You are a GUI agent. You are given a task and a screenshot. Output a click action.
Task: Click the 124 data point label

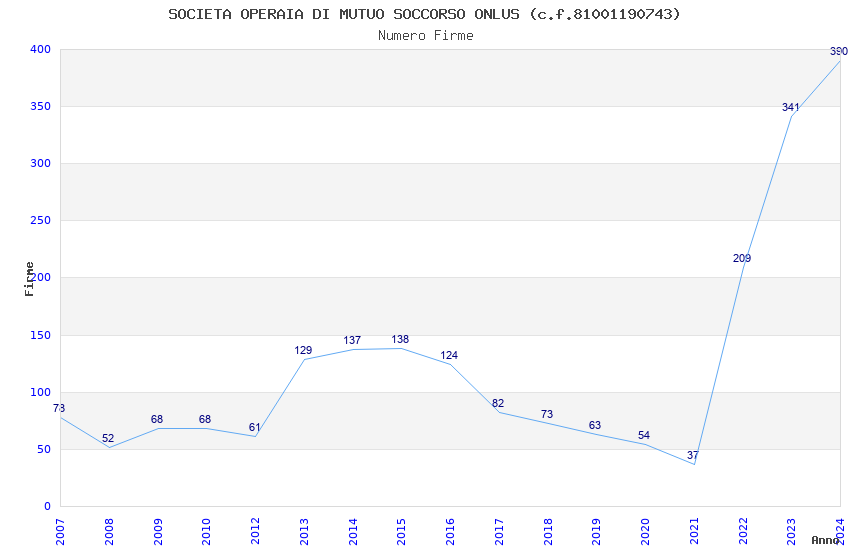click(449, 355)
